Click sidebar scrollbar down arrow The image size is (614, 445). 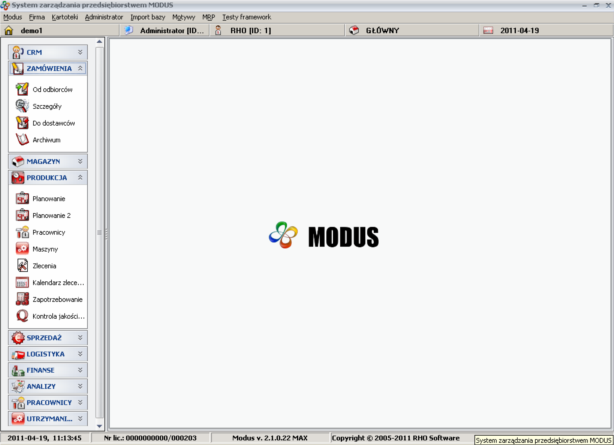tap(99, 426)
